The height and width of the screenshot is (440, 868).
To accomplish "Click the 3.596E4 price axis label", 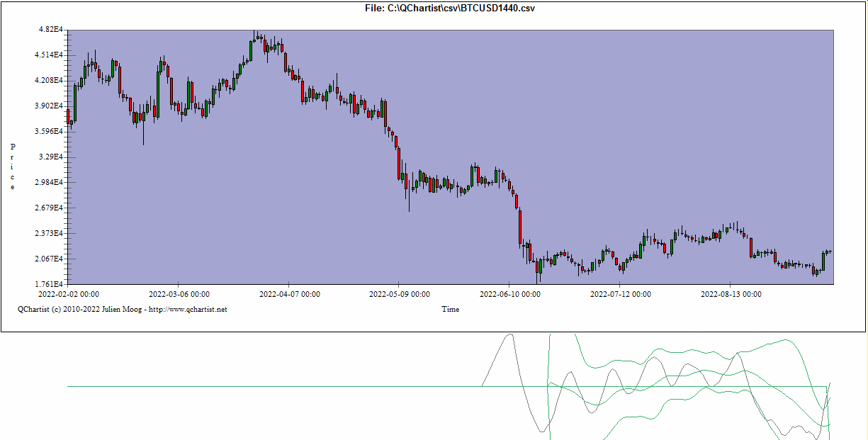I will click(50, 132).
